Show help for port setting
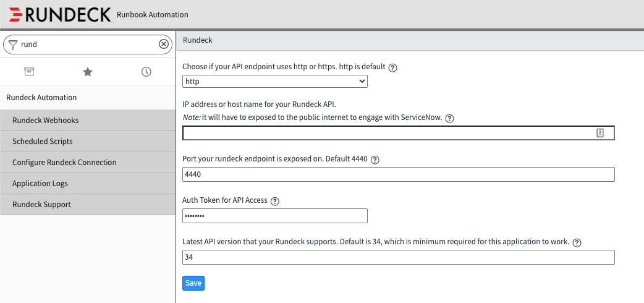 point(375,160)
